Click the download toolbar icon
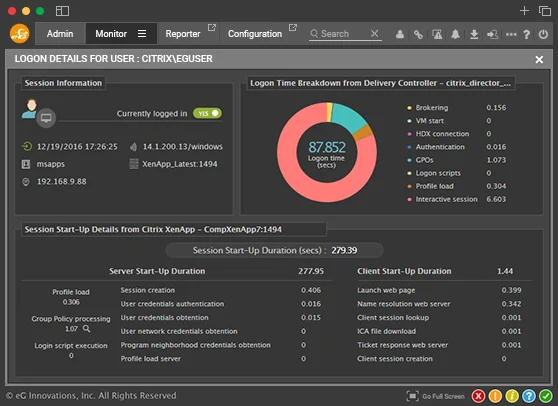 tap(474, 34)
